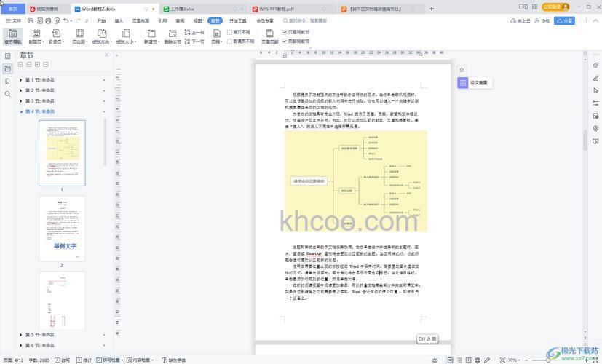The width and height of the screenshot is (602, 364).
Task: Click the location pin icon in right sidebar
Action: click(595, 128)
